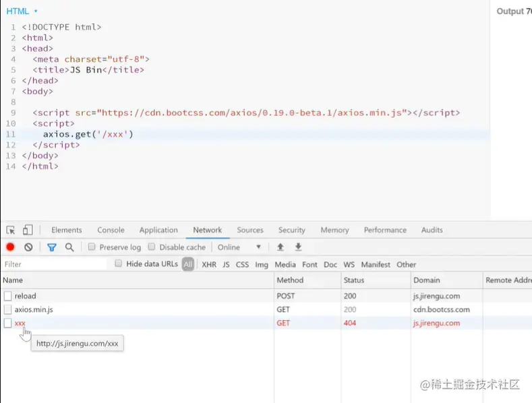Filter requests by Font
Screen dimensions: 532x403
click(309, 265)
